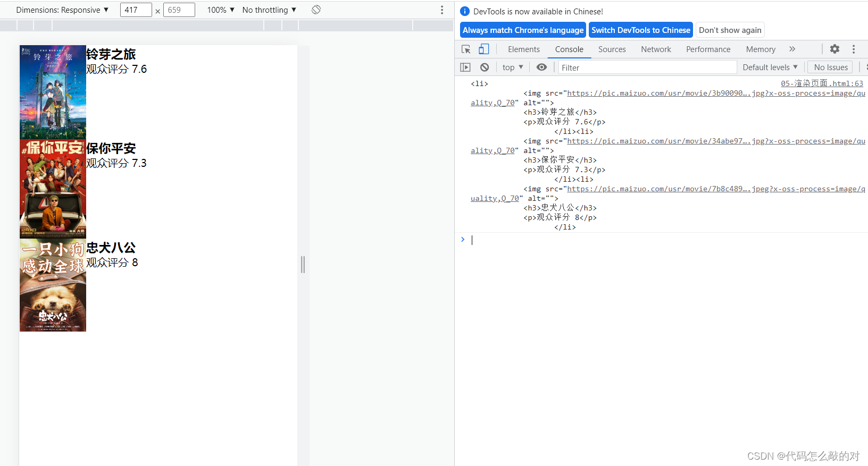Switch to the Performance tab
The image size is (868, 466).
coord(708,49)
